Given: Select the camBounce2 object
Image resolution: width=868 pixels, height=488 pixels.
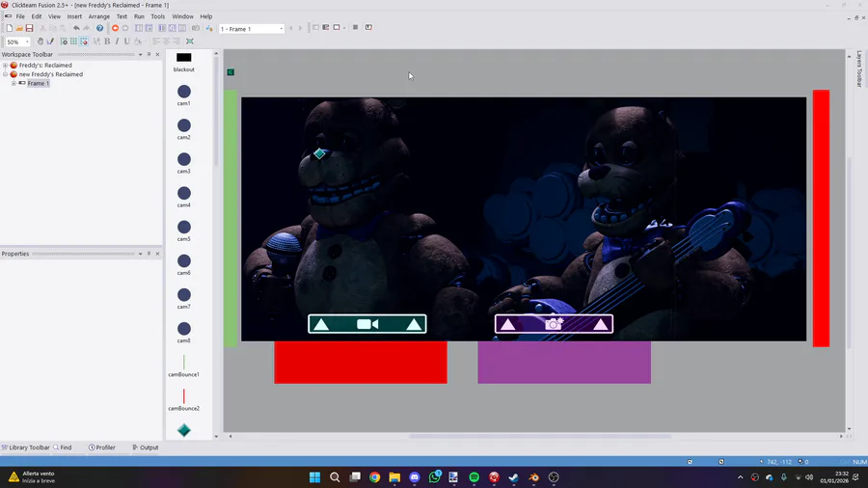Looking at the screenshot, I should pyautogui.click(x=184, y=399).
